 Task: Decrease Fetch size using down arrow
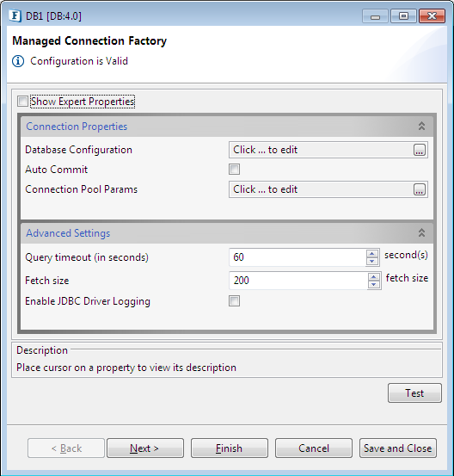pos(374,284)
